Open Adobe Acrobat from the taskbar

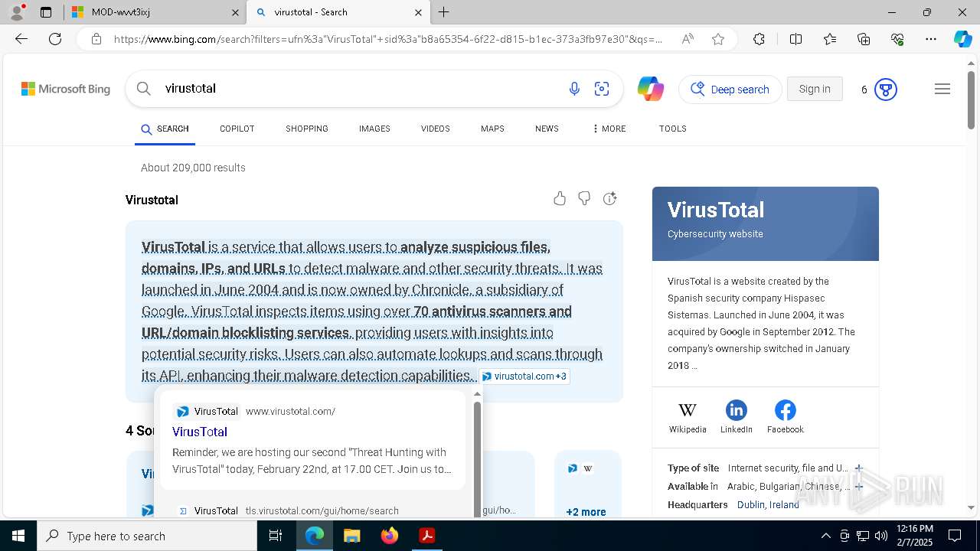pos(427,536)
